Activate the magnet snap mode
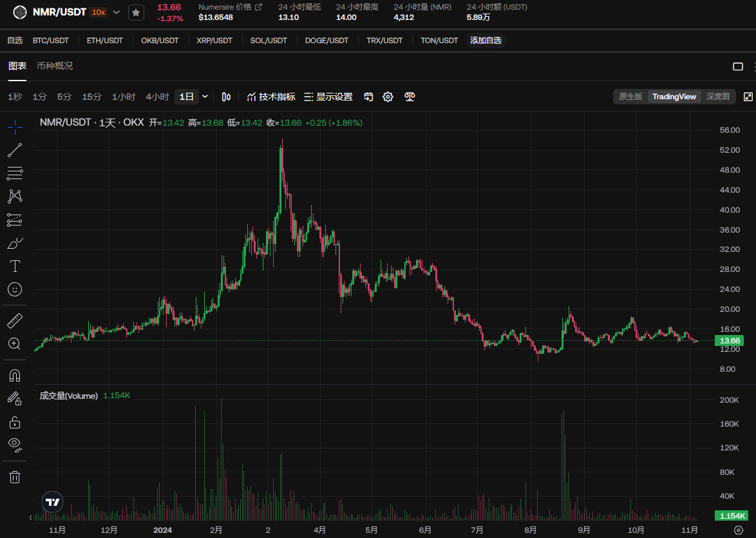Image resolution: width=756 pixels, height=538 pixels. (15, 375)
